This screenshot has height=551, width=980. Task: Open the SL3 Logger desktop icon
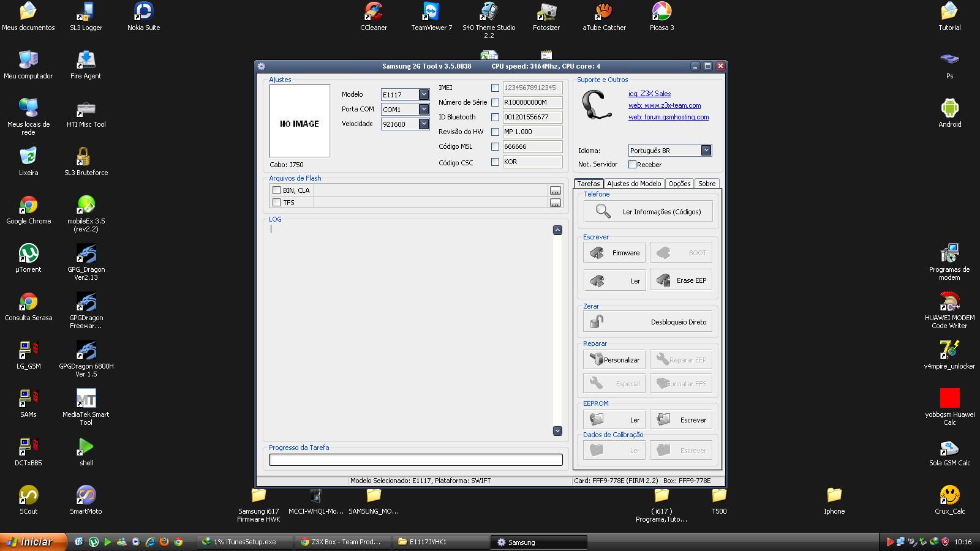86,17
